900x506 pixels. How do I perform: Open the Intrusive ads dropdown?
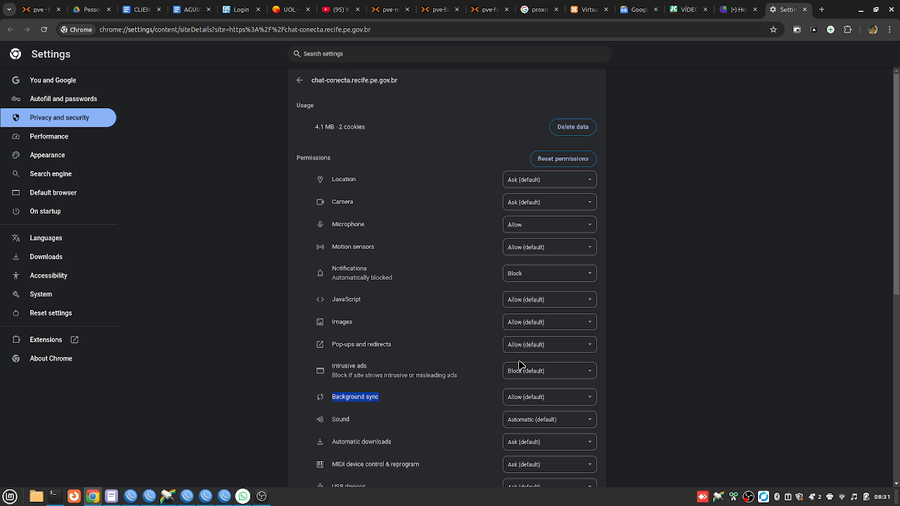pyautogui.click(x=549, y=371)
